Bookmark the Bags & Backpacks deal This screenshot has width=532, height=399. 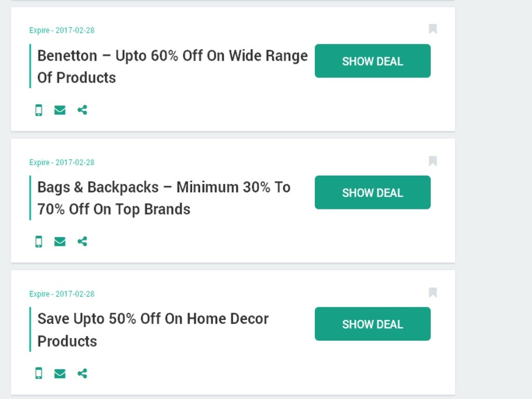433,161
